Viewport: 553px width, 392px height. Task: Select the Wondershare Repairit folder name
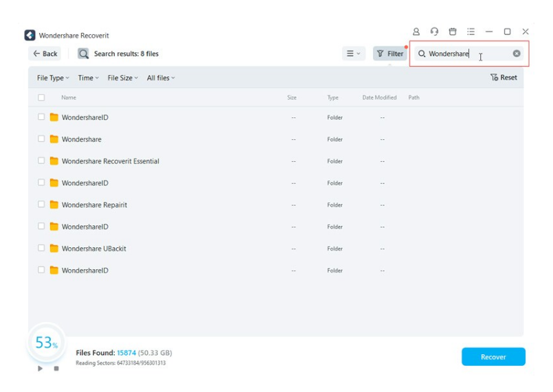[x=94, y=205]
